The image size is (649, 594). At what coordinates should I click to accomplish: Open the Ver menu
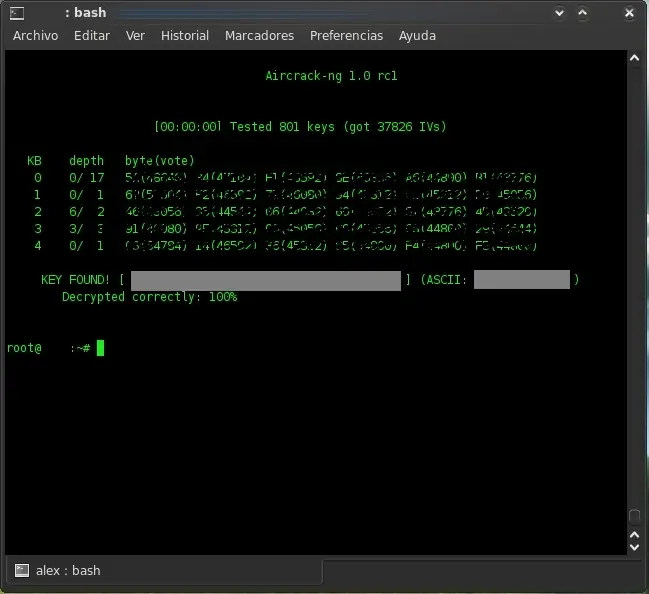(135, 36)
